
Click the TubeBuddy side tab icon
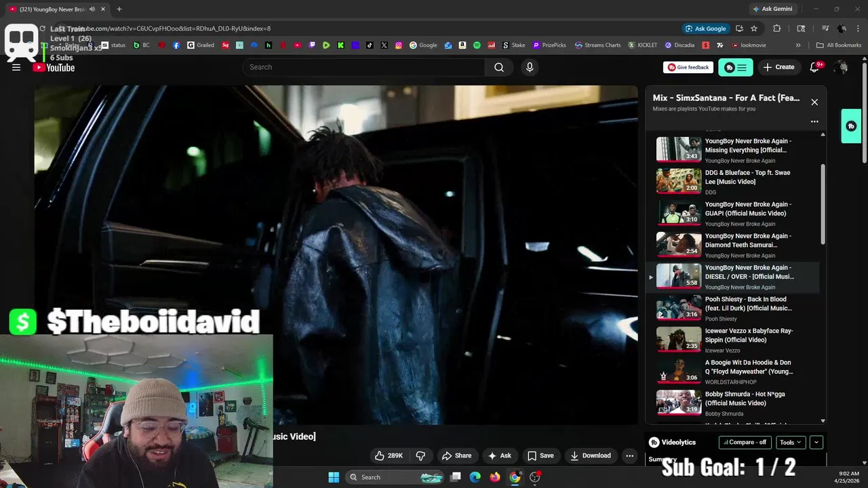851,126
